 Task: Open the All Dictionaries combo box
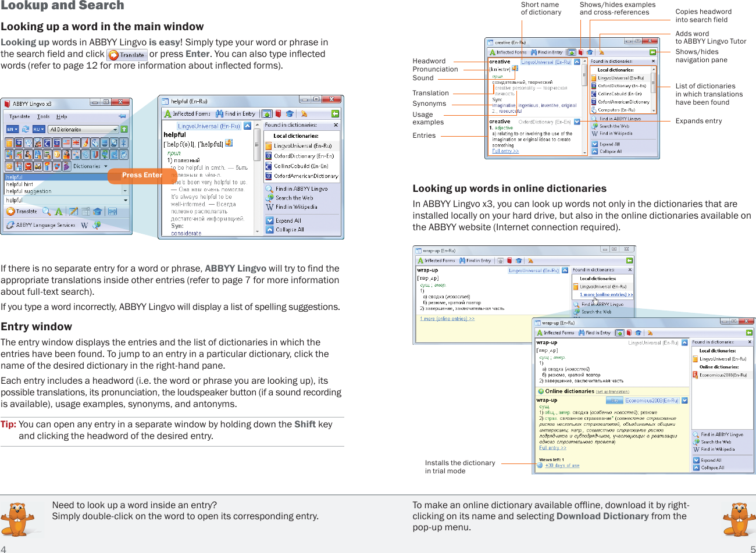tap(83, 129)
